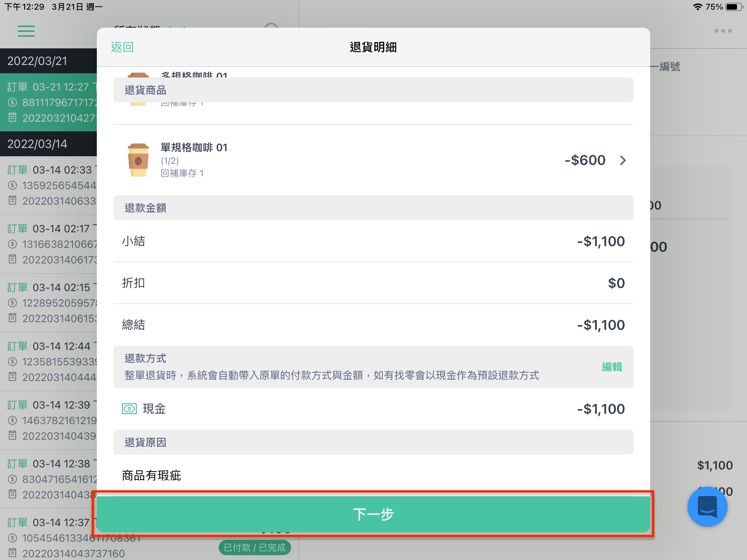
Task: Select order 03-14 12:39 in list
Action: [48, 420]
